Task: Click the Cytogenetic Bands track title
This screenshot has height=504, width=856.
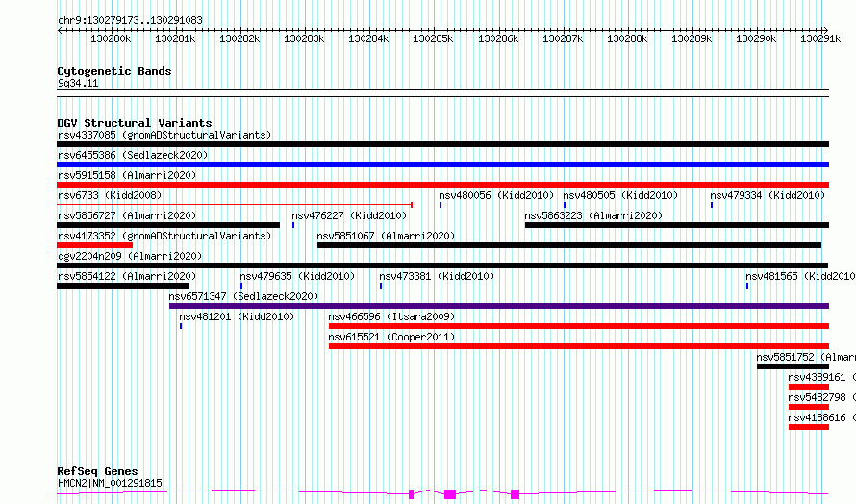Action: [114, 71]
